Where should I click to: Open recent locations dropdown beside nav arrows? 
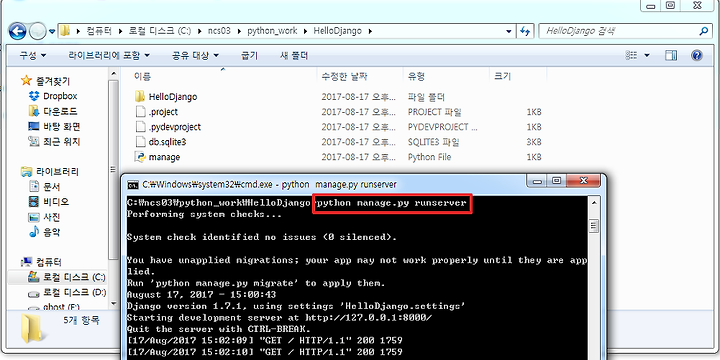pos(52,32)
